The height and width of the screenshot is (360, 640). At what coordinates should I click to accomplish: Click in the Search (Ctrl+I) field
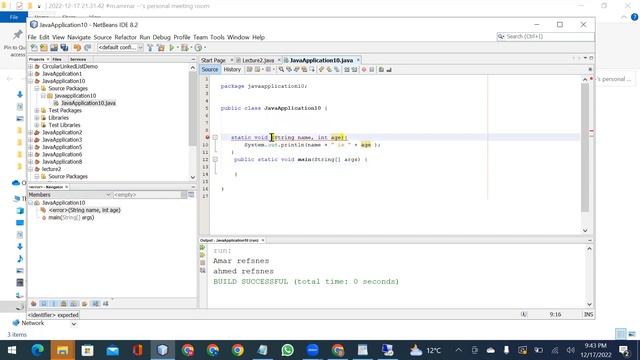(545, 37)
